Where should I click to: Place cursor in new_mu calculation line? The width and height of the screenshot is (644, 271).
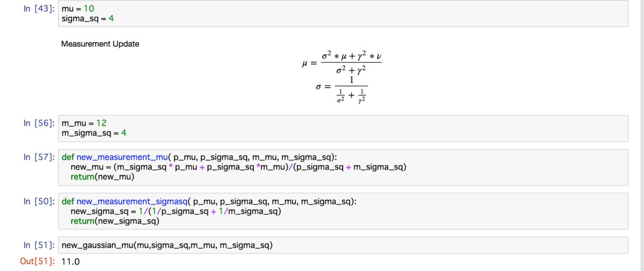[x=238, y=167]
